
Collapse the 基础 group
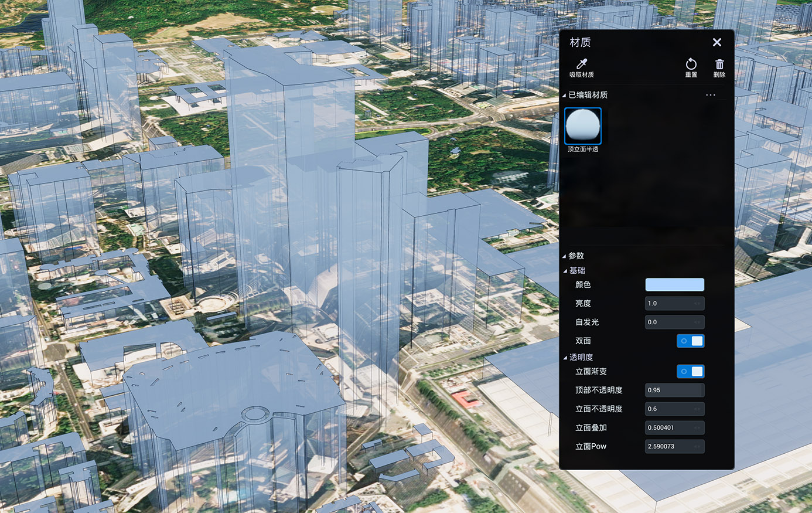tap(565, 271)
